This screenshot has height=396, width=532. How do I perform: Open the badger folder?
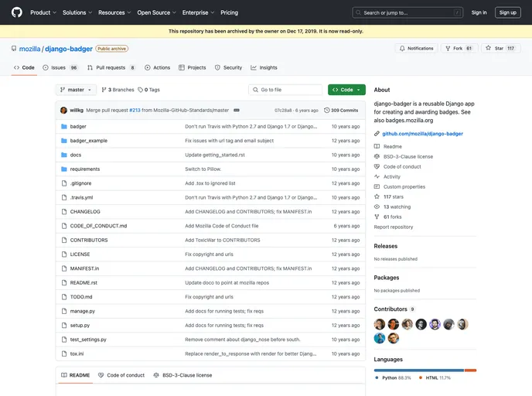78,127
